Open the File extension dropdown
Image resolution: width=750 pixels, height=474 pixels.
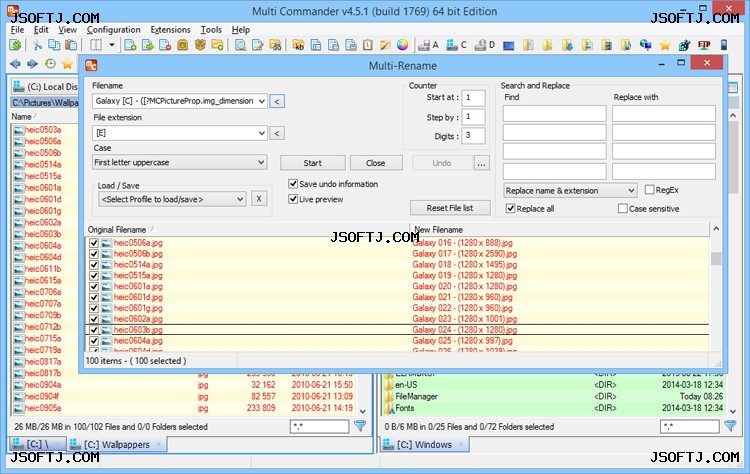262,133
